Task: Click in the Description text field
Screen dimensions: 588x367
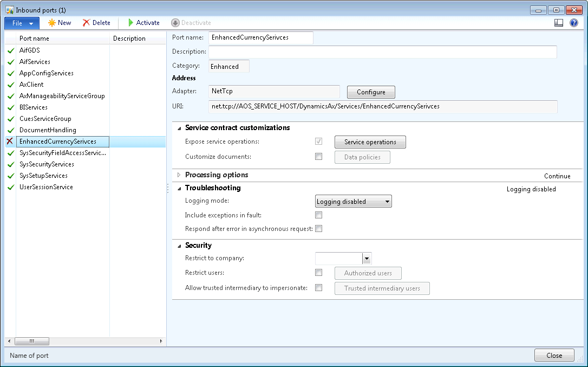Action: point(382,52)
